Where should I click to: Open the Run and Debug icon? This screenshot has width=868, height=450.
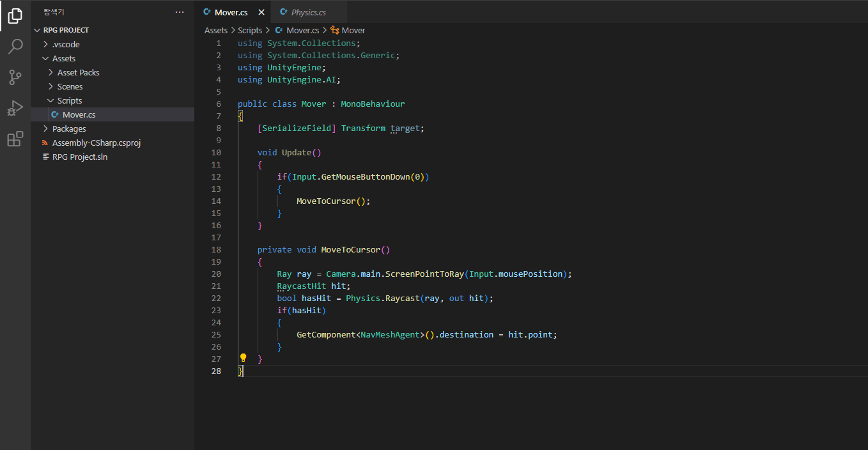[15, 108]
